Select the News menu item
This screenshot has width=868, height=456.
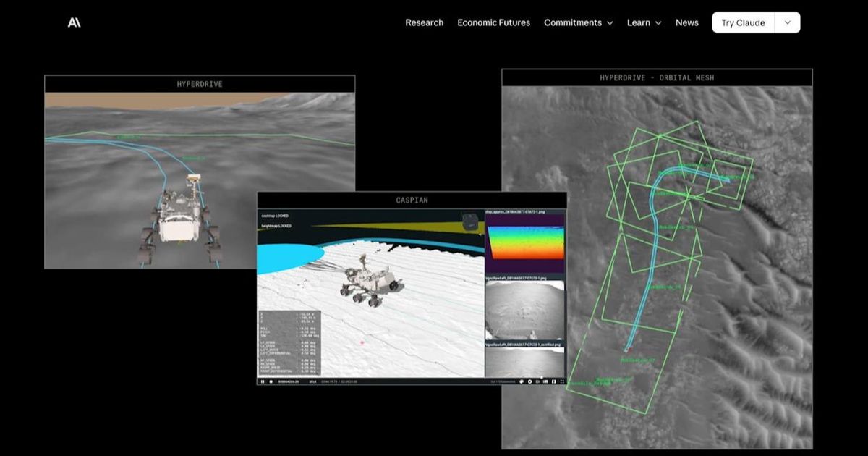pos(687,22)
